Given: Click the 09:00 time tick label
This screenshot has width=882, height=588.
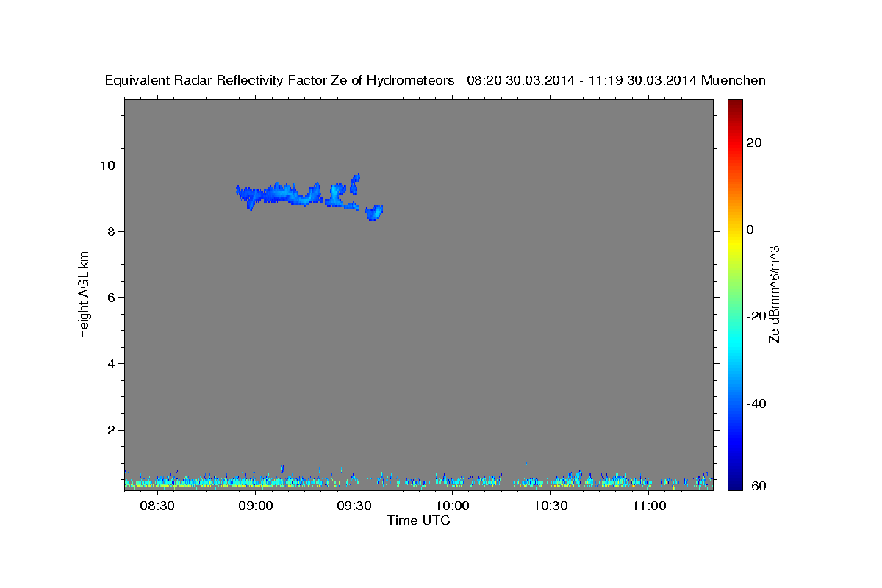Looking at the screenshot, I should tap(256, 506).
